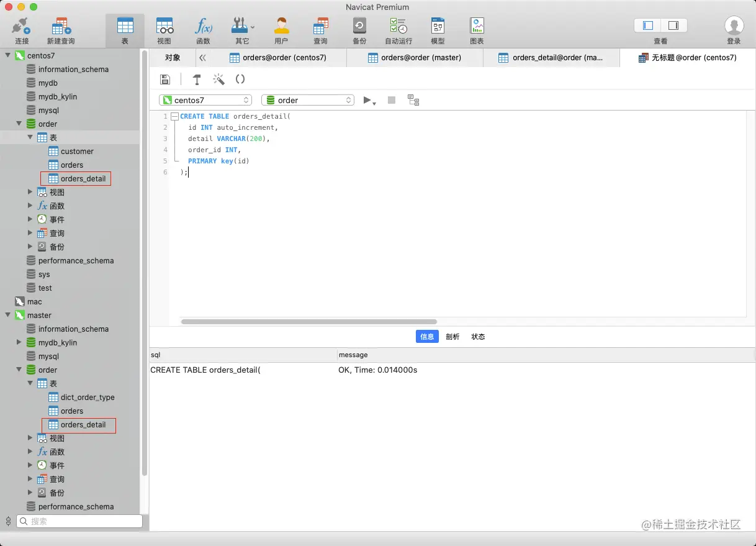Expand the 事件 folder under master order
This screenshot has height=546, width=756.
coord(30,465)
